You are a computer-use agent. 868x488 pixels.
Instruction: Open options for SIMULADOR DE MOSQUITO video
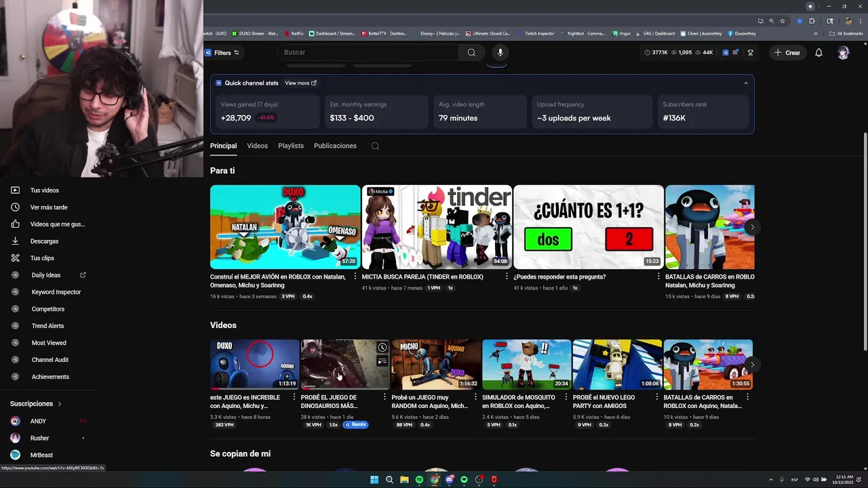(x=566, y=397)
